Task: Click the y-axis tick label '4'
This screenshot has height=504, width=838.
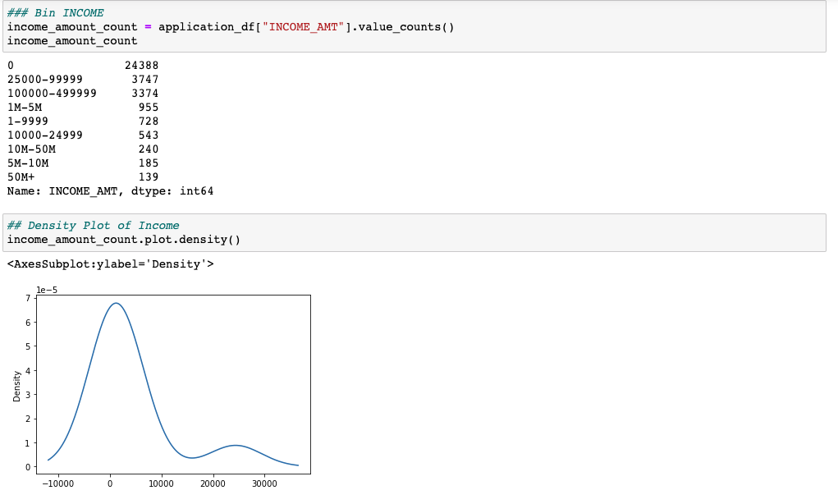Action: tap(28, 370)
